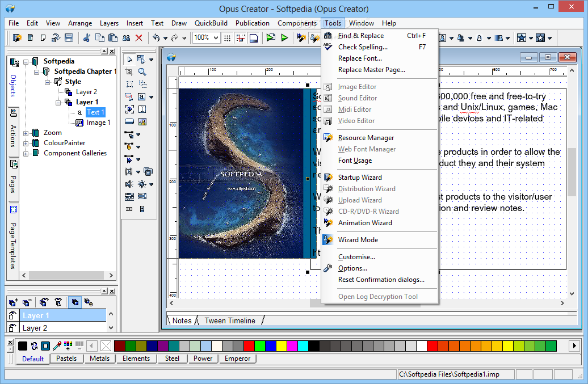Open the 100% zoom combo box

click(x=206, y=38)
